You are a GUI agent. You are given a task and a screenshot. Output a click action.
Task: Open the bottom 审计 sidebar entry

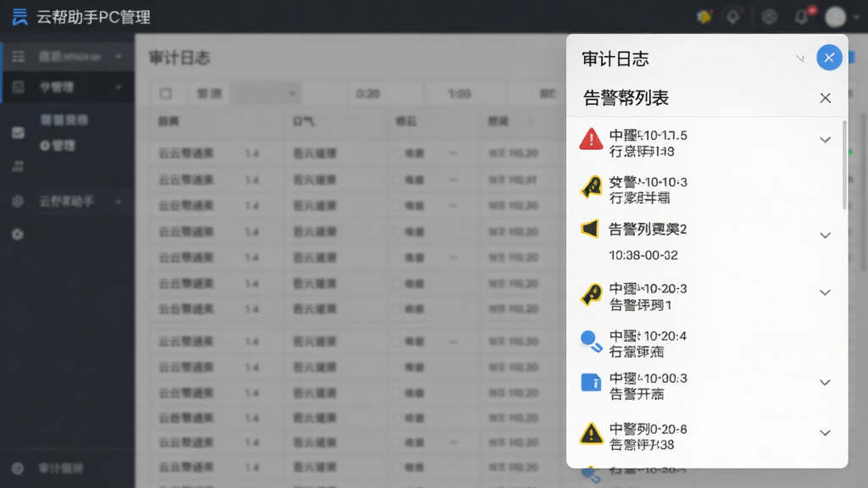61,469
